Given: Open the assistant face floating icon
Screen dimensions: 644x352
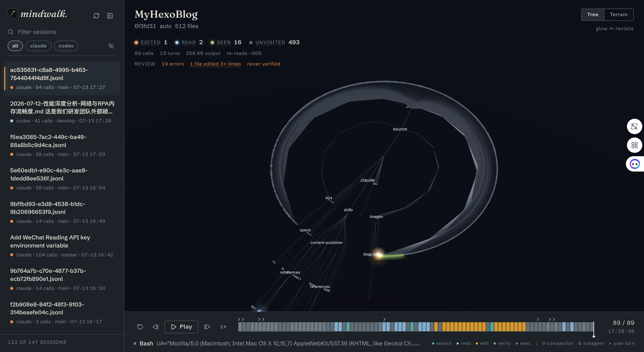Looking at the screenshot, I should click(x=635, y=164).
